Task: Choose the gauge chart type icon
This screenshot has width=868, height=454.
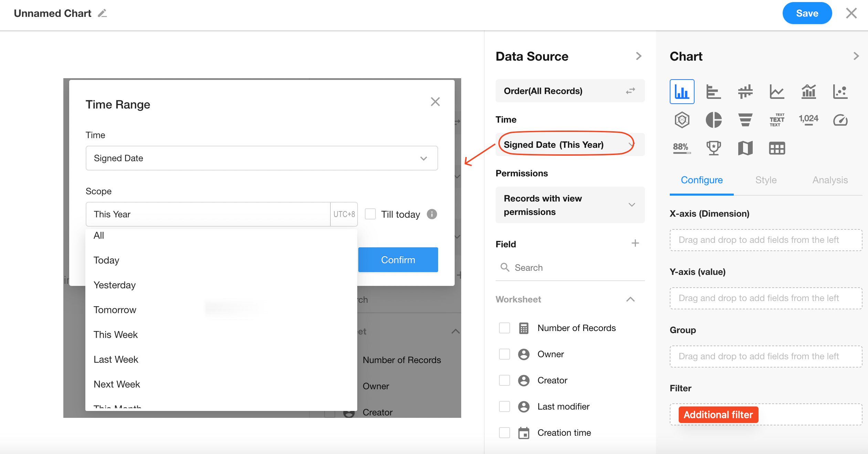Action: click(840, 120)
